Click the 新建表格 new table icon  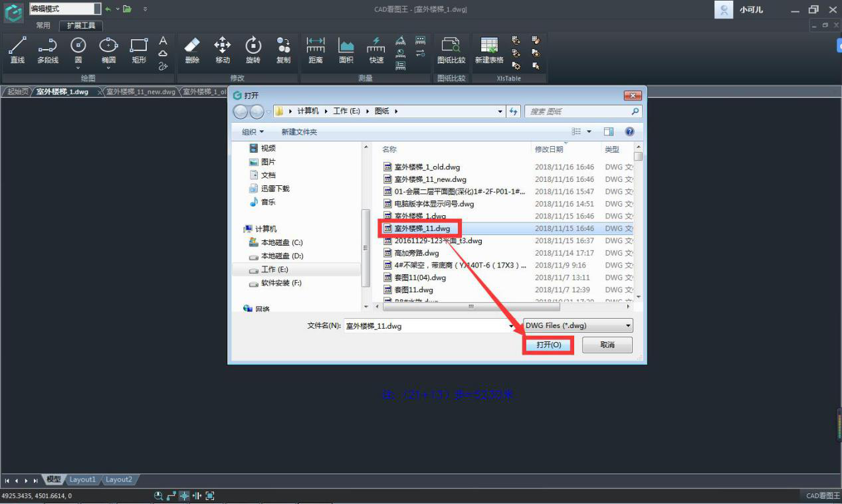point(489,50)
